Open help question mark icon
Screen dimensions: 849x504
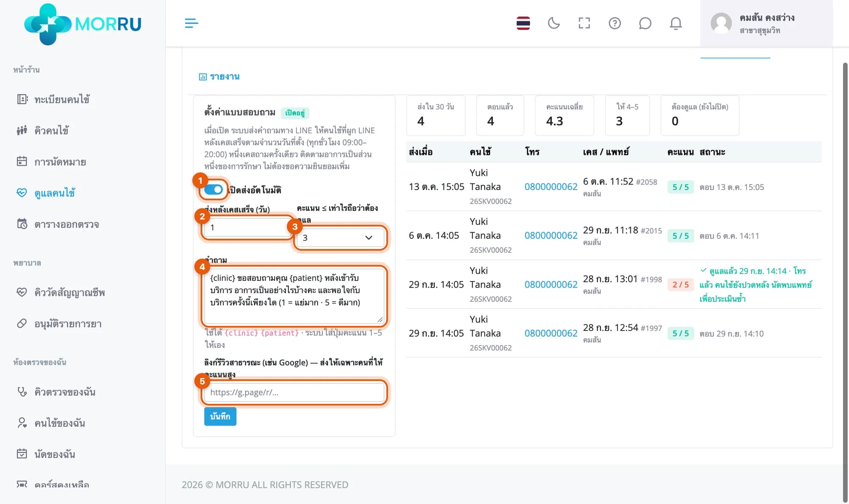615,23
